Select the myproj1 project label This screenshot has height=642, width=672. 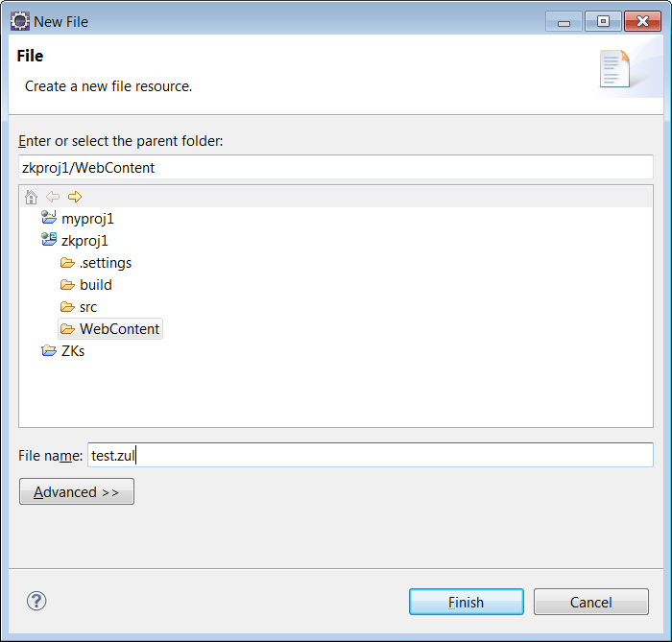(x=88, y=219)
